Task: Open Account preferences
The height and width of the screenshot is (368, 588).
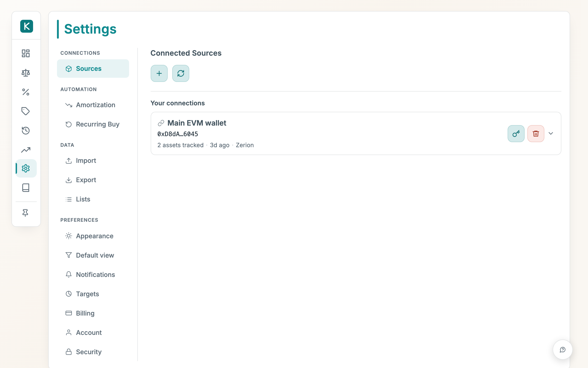Action: tap(93, 333)
